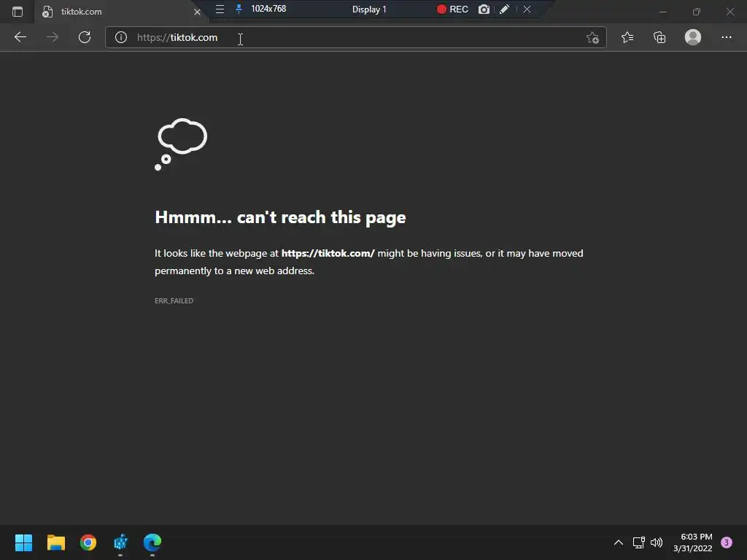Viewport: 747px width, 560px height.
Task: Open the remote toolbar hamburger menu
Action: coord(220,9)
